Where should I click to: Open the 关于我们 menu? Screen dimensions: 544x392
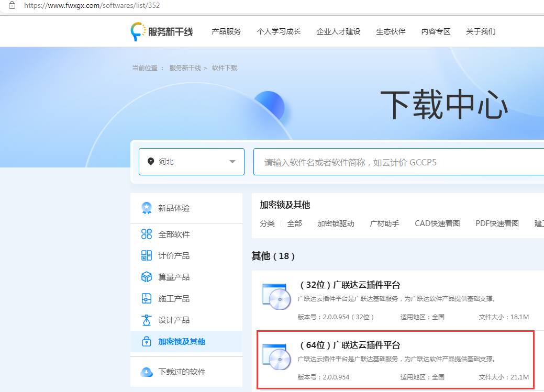tap(481, 31)
